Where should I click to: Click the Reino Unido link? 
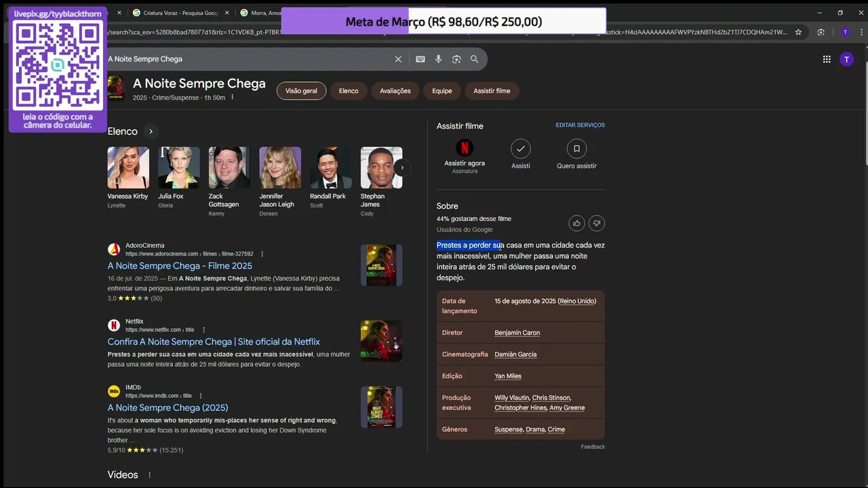[577, 301]
